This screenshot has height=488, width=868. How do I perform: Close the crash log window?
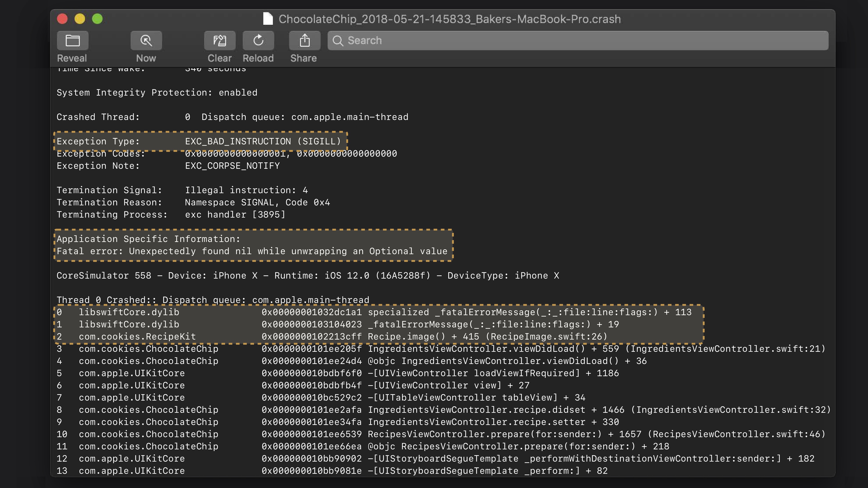coord(62,19)
